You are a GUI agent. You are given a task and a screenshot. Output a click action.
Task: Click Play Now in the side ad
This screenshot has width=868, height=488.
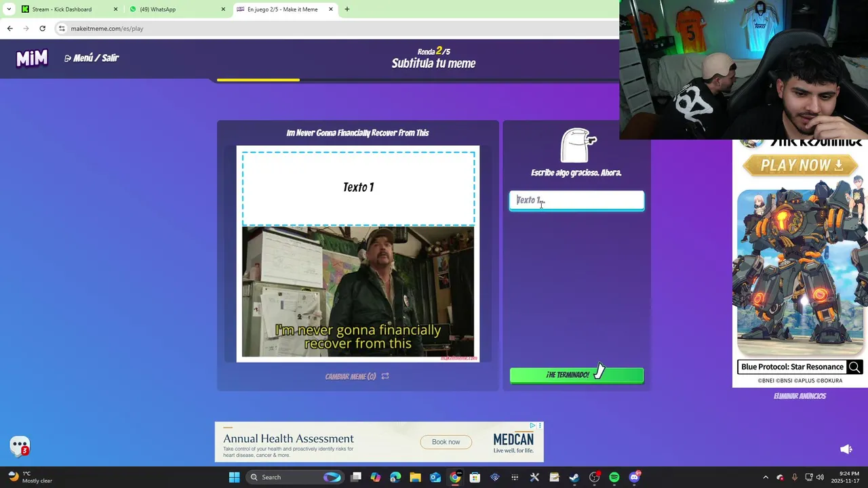point(800,165)
